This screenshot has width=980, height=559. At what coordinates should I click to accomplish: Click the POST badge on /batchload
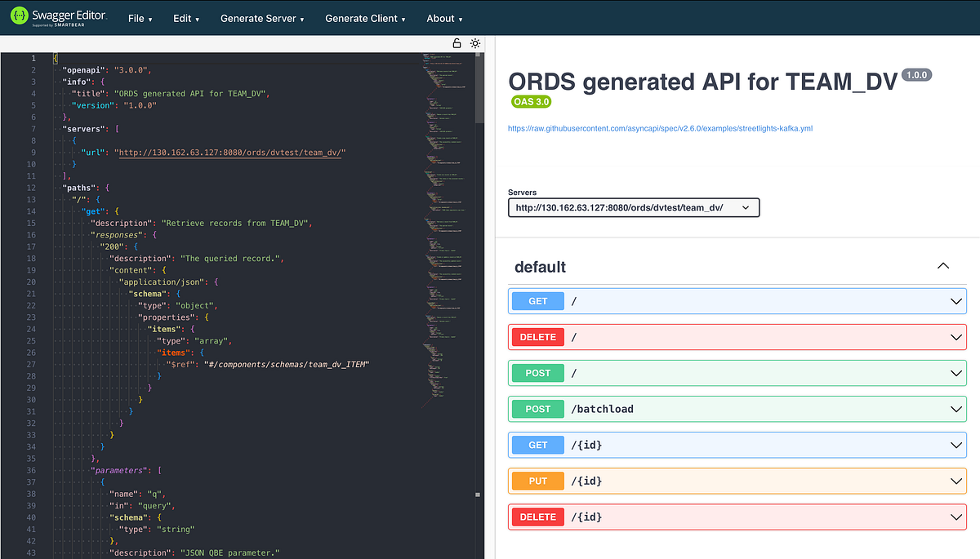(x=537, y=408)
